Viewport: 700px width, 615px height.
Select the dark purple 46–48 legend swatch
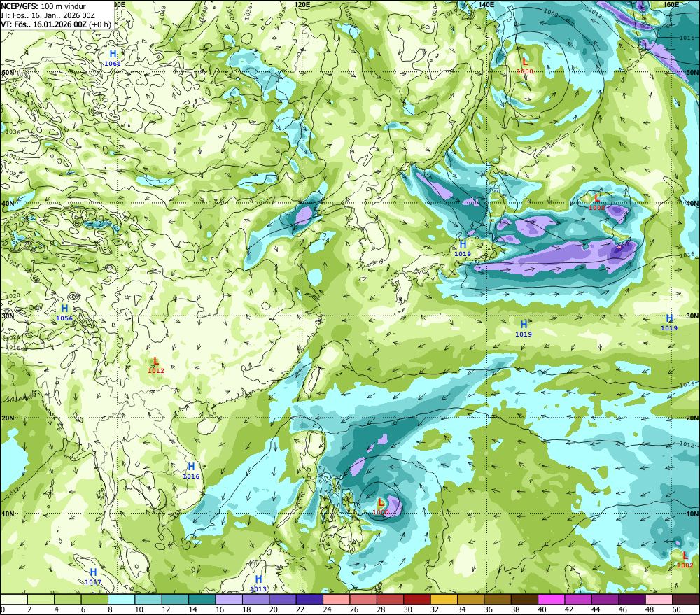point(631,600)
